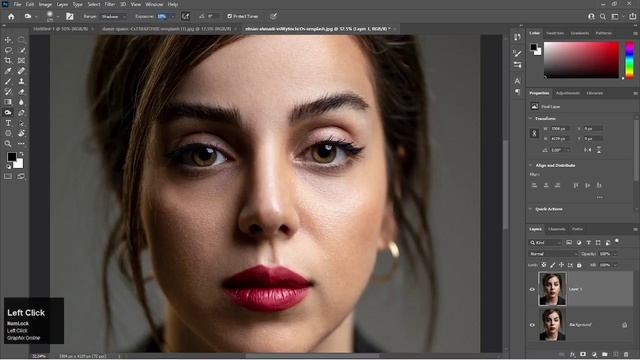
Task: Click the Background layer thumbnail
Action: (x=552, y=324)
